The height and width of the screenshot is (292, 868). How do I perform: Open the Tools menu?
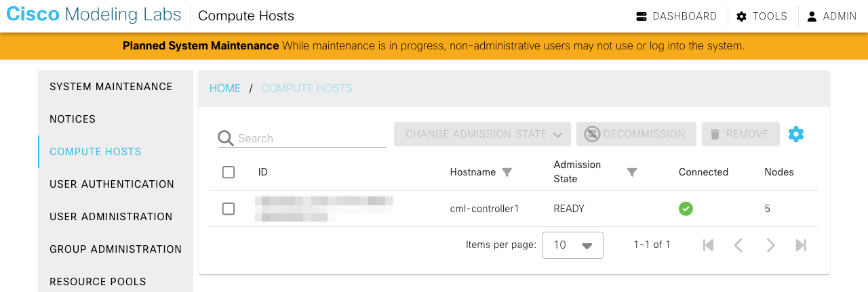(762, 16)
